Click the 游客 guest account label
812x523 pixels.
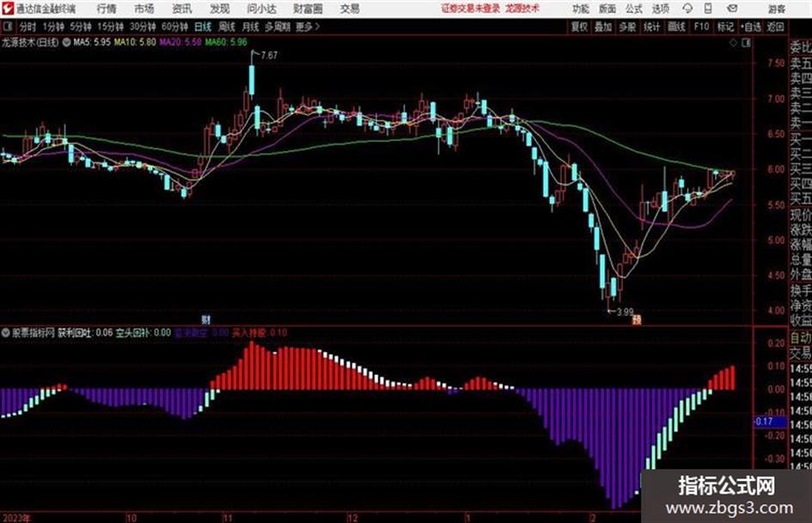[777, 9]
